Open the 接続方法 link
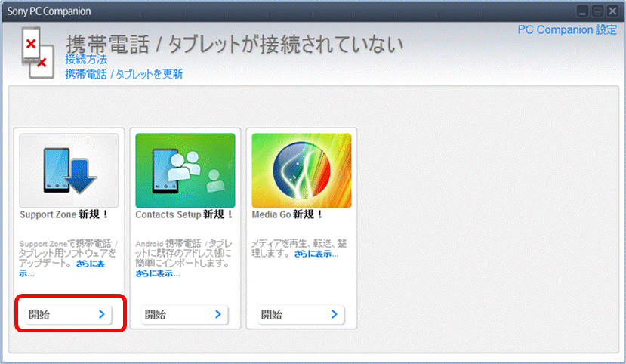626x364 pixels. tap(86, 60)
